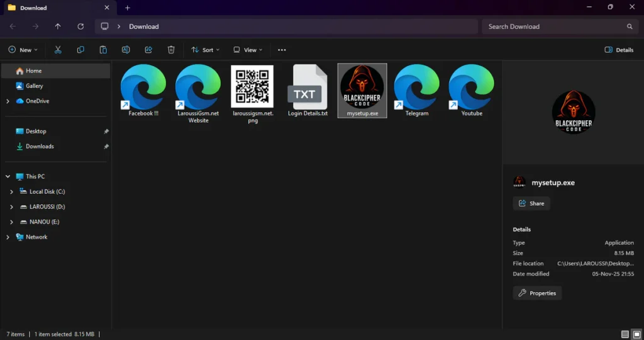Click the Share button in details pane
Viewport: 644px width, 340px height.
tap(531, 203)
